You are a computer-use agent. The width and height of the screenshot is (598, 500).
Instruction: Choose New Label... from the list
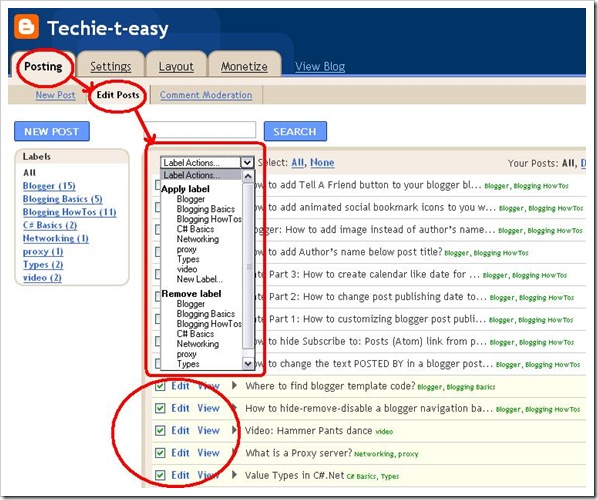(x=199, y=279)
